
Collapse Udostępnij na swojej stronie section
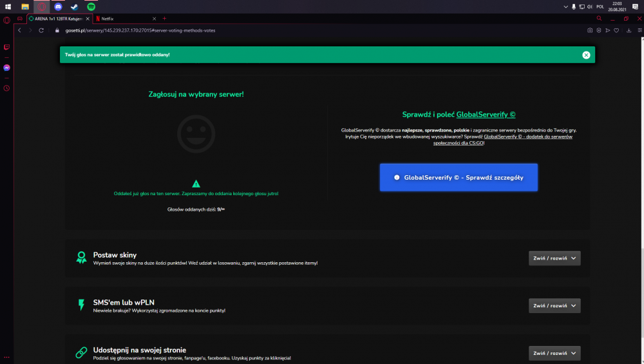554,353
